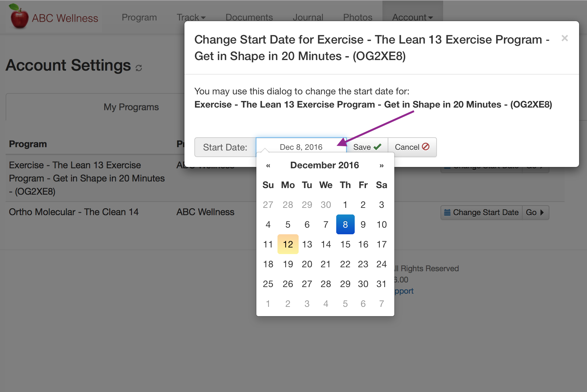This screenshot has height=392, width=587.
Task: Go to previous month in calendar
Action: [268, 166]
